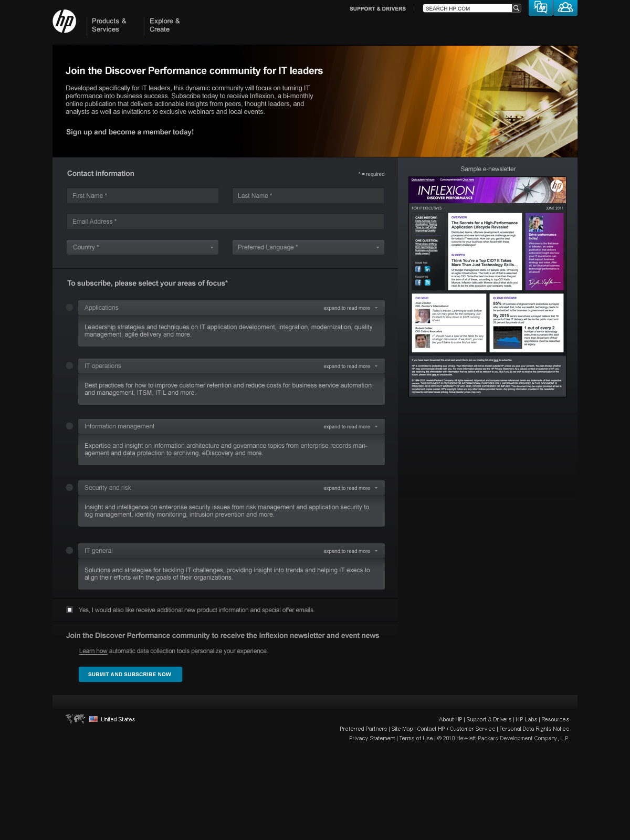The height and width of the screenshot is (840, 630).
Task: Click the world map icon in footer
Action: 75,719
